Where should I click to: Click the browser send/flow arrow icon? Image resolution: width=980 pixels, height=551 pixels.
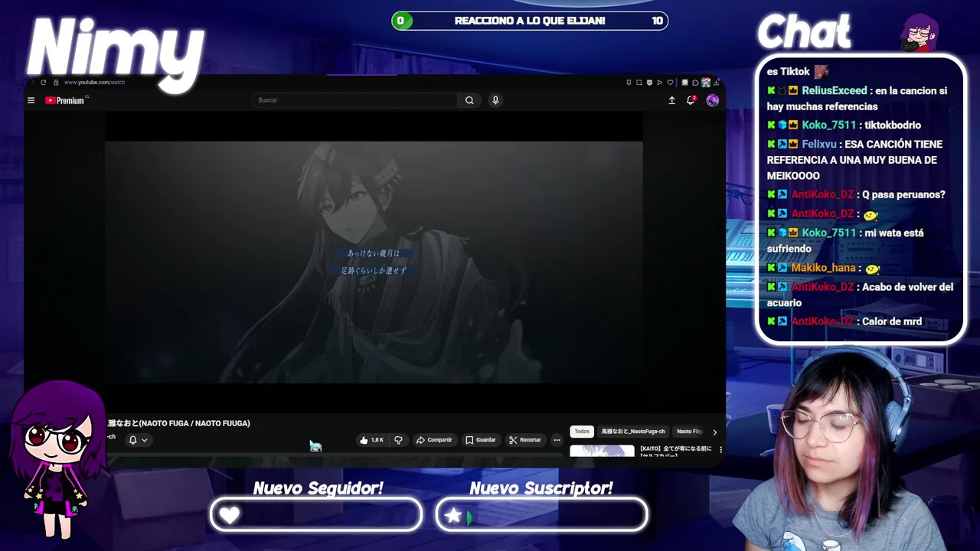click(659, 83)
